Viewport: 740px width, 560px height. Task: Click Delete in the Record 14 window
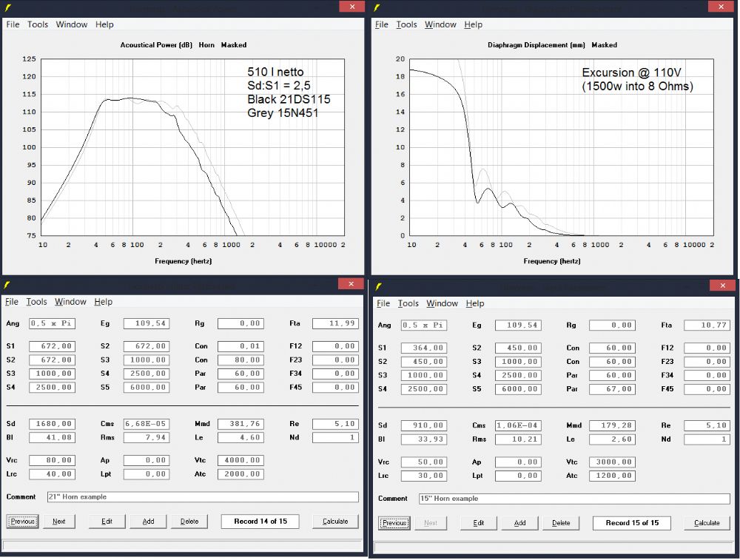point(189,522)
